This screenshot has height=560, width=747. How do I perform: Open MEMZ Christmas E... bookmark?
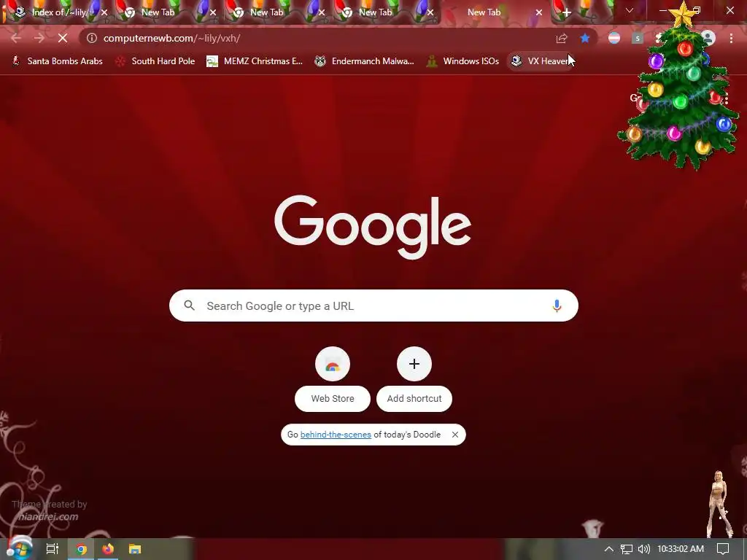[255, 61]
